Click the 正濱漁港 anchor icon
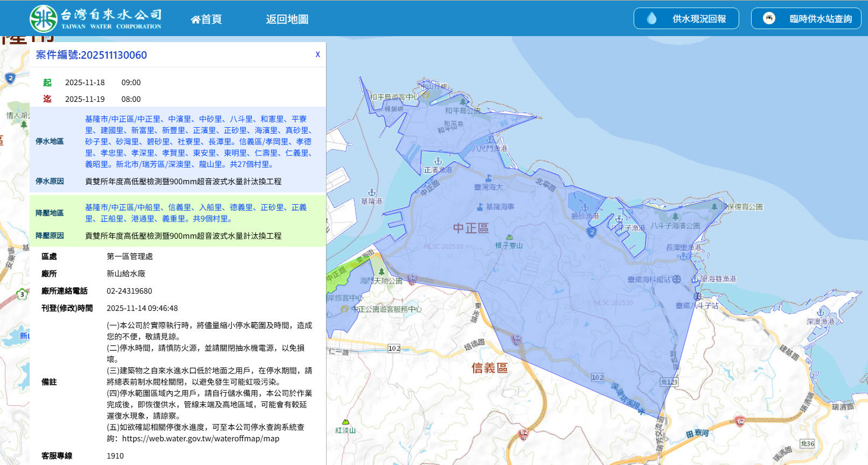The image size is (868, 465). [x=438, y=161]
